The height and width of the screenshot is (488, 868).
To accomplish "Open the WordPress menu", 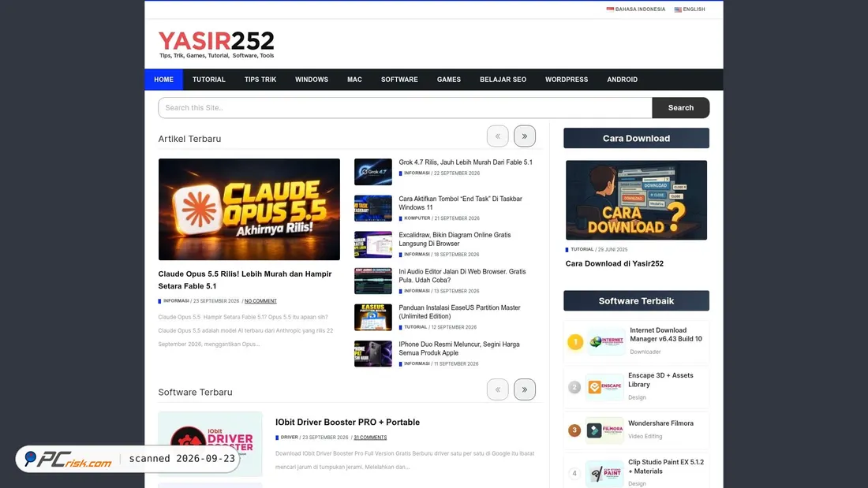I will [567, 80].
